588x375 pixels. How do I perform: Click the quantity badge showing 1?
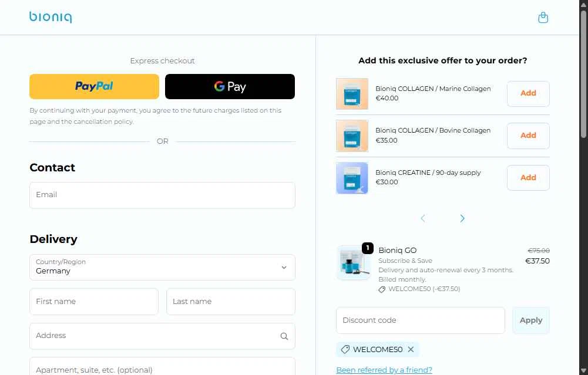[368, 248]
